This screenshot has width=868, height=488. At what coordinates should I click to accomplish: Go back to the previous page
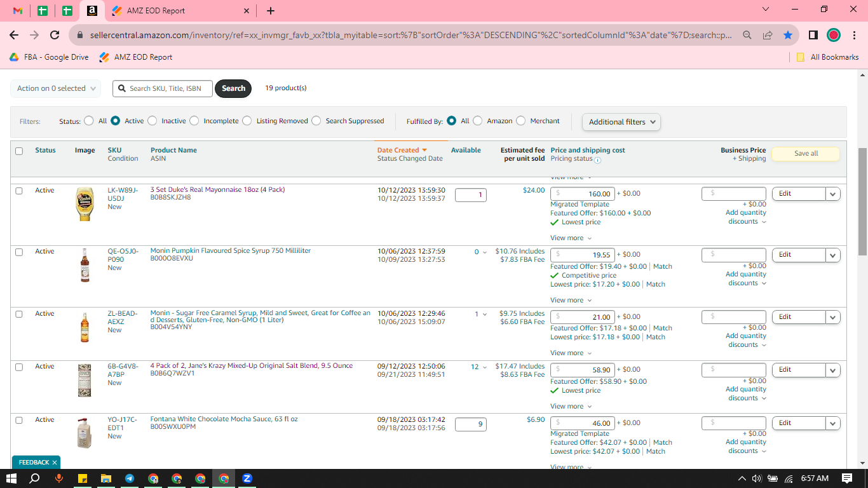(x=14, y=35)
